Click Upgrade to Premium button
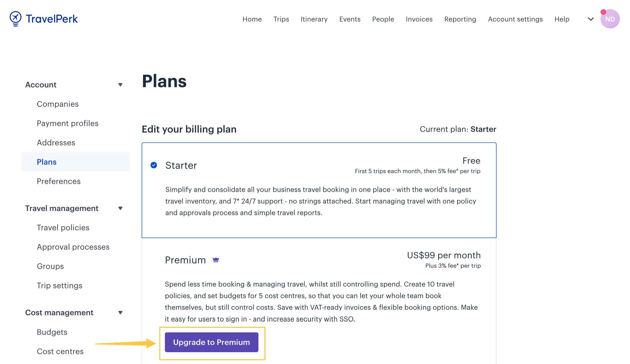This screenshot has width=630, height=364. pyautogui.click(x=212, y=342)
